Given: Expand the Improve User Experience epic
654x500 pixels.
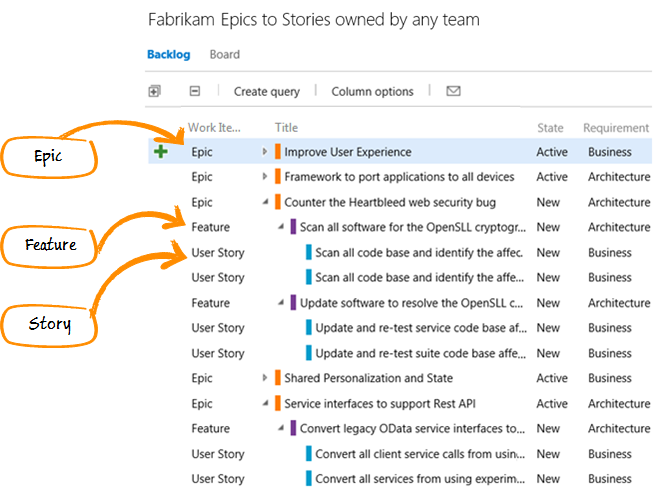Looking at the screenshot, I should click(264, 151).
